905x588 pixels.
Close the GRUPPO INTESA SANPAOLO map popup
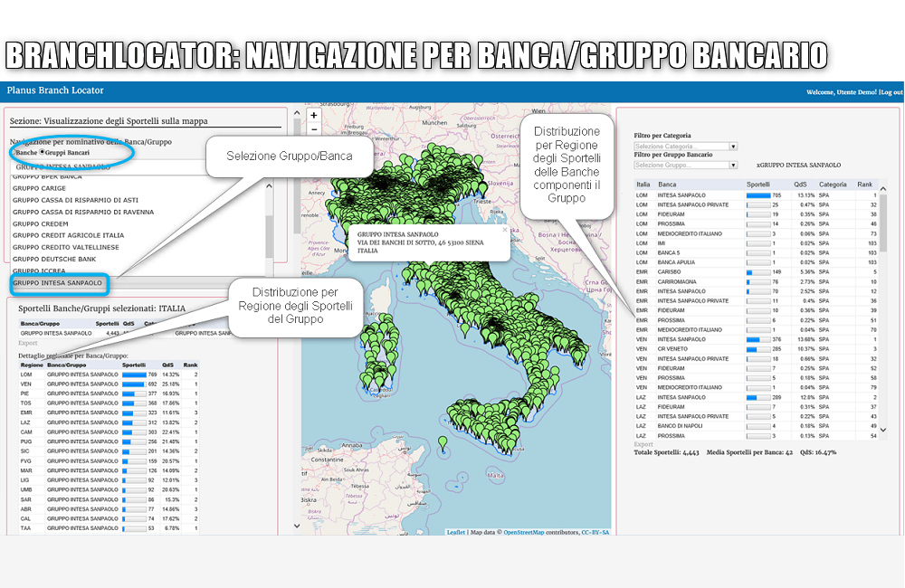[x=504, y=230]
